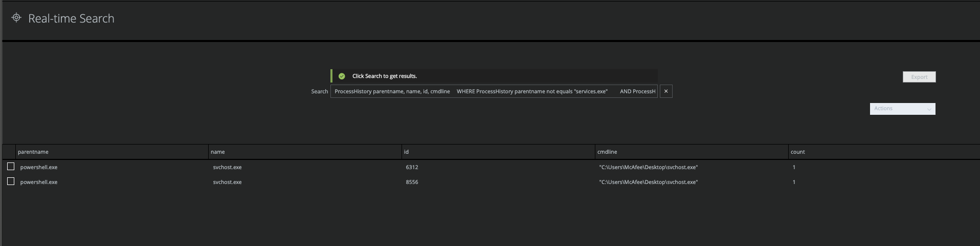Click the green checkmark status icon

(x=342, y=76)
